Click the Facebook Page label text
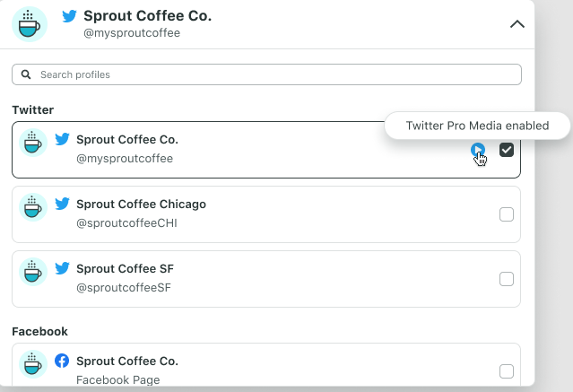This screenshot has height=392, width=573. (118, 380)
